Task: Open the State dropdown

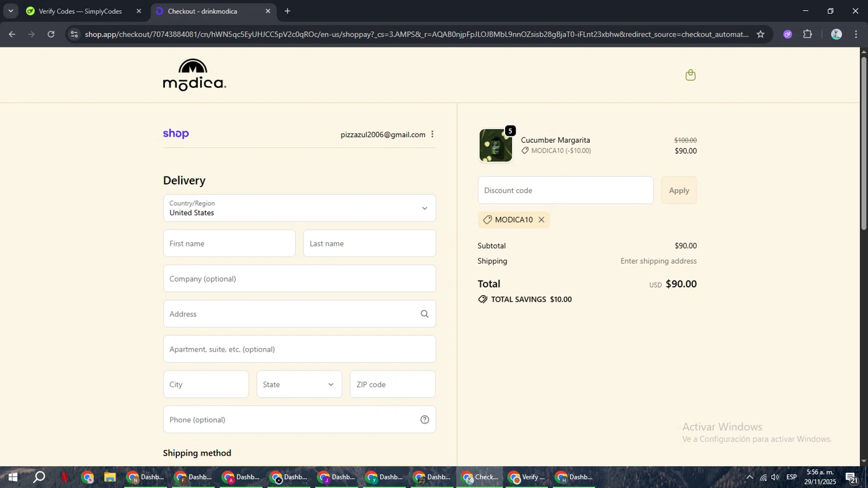Action: [x=299, y=385]
